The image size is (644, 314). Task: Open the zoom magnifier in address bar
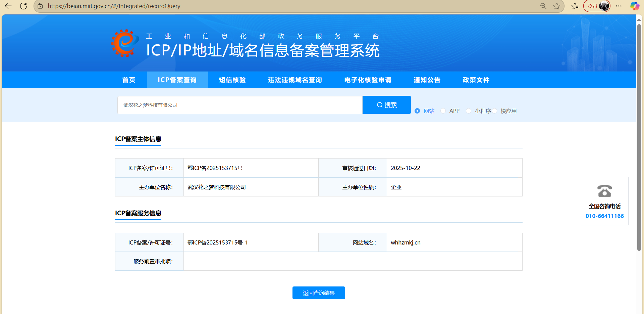pyautogui.click(x=543, y=6)
